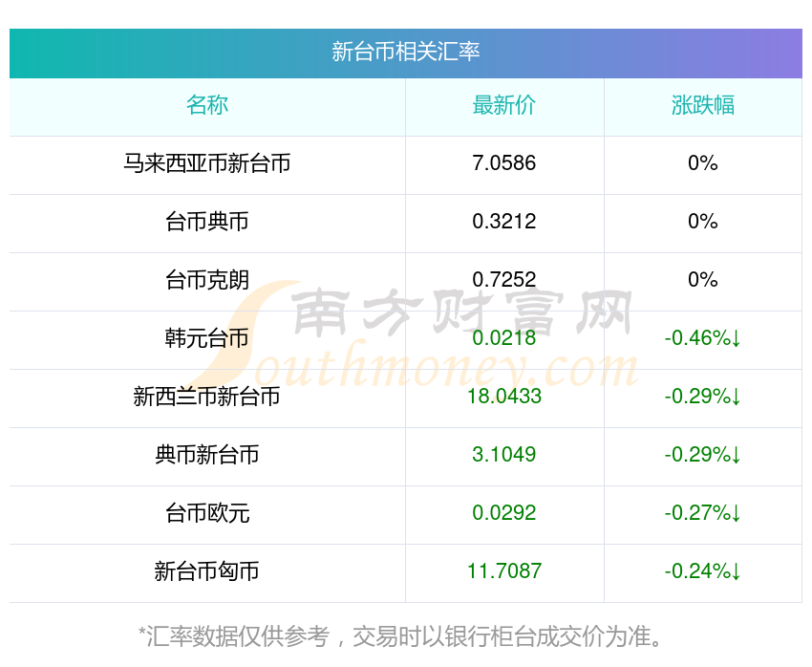
Task: Select the 台币克朗 row name
Action: click(207, 280)
